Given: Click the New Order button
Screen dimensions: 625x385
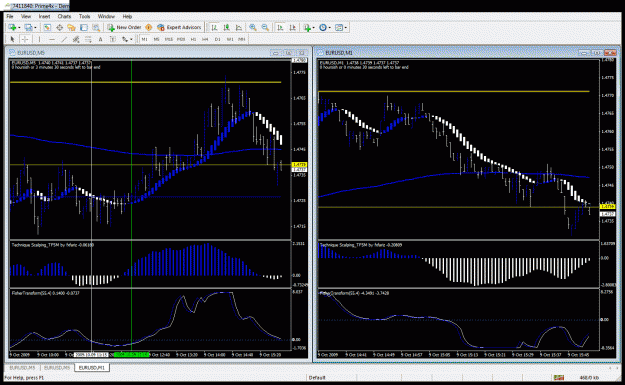Looking at the screenshot, I should 124,28.
